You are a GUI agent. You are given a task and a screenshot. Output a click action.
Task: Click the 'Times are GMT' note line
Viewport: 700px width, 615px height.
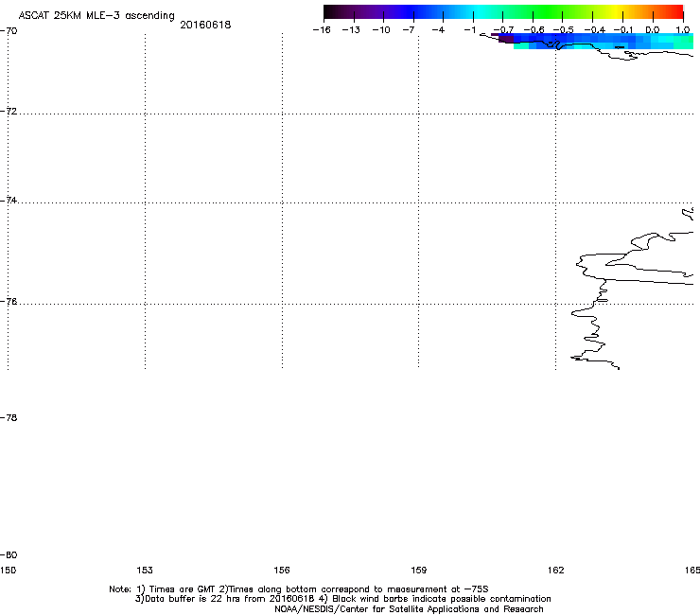299,589
